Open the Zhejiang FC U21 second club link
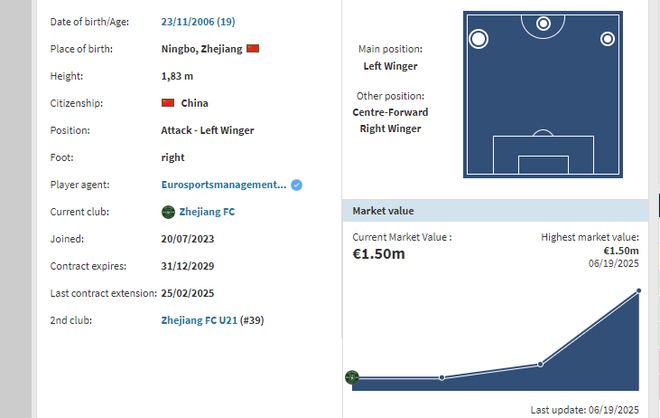Image resolution: width=660 pixels, height=418 pixels. coord(199,321)
